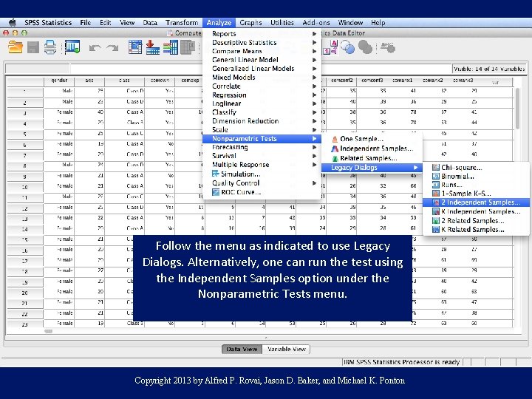Expand the Scale submenu

[262, 129]
